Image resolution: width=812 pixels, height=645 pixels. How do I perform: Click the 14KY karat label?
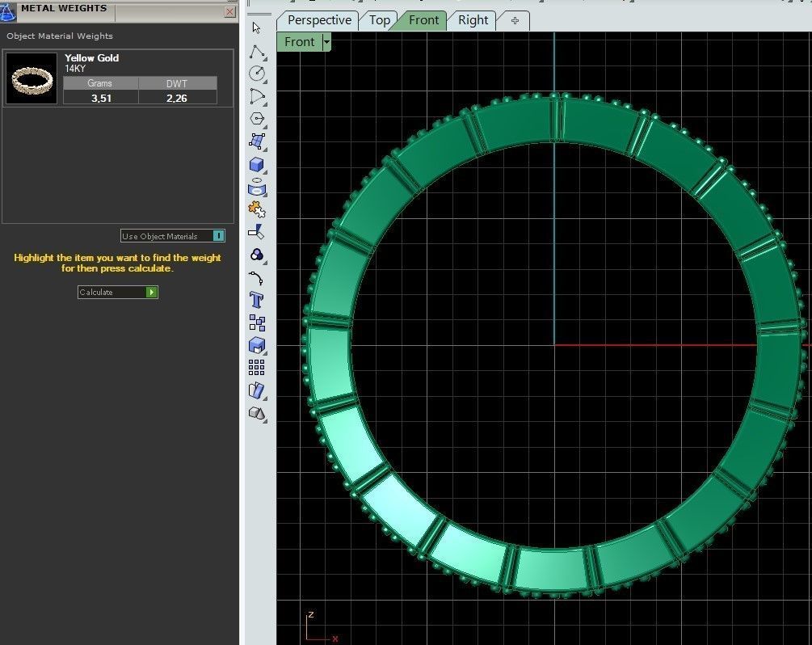tap(75, 69)
